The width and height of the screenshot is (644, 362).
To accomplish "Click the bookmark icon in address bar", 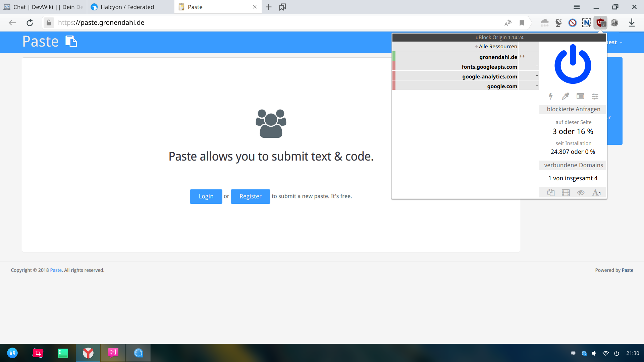I will (522, 23).
